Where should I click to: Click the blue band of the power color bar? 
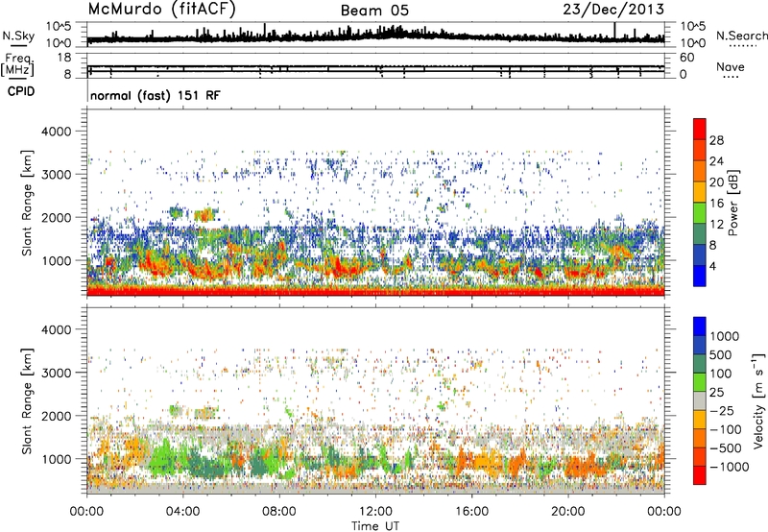[x=700, y=276]
